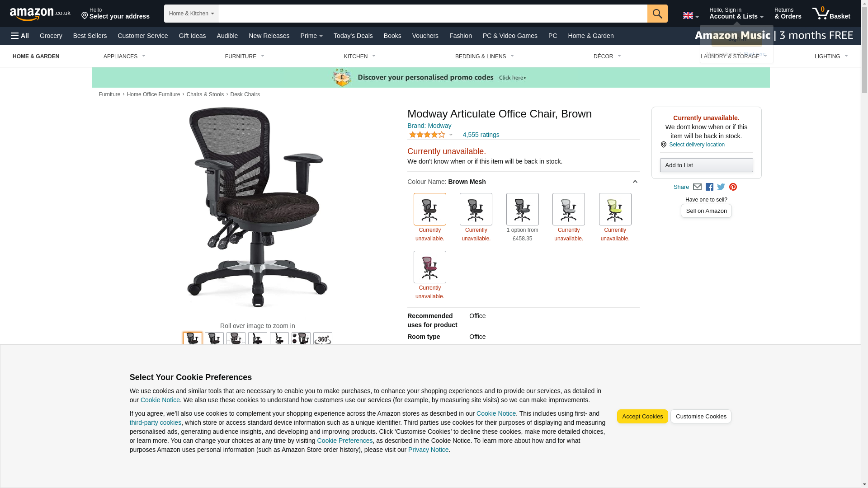Share on Facebook icon
This screenshot has width=868, height=488.
(x=709, y=187)
